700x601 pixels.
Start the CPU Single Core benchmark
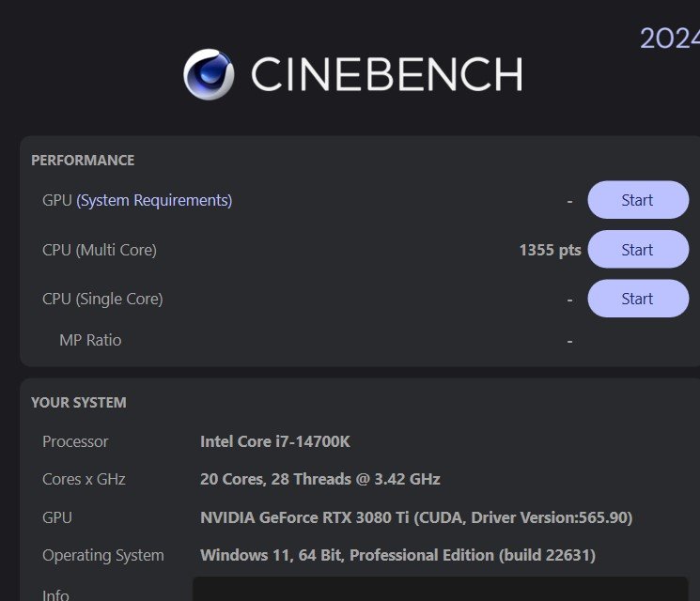tap(638, 299)
